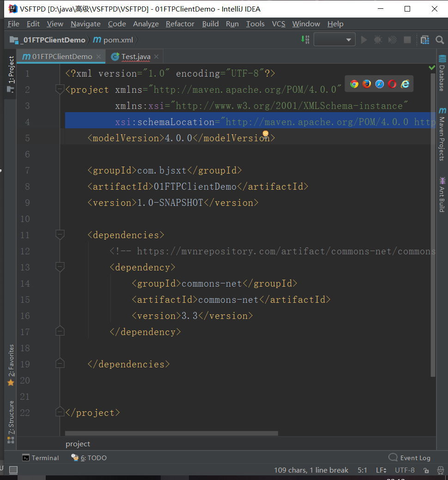Open the 1: Project tool window
This screenshot has height=480, width=448.
coord(11,74)
